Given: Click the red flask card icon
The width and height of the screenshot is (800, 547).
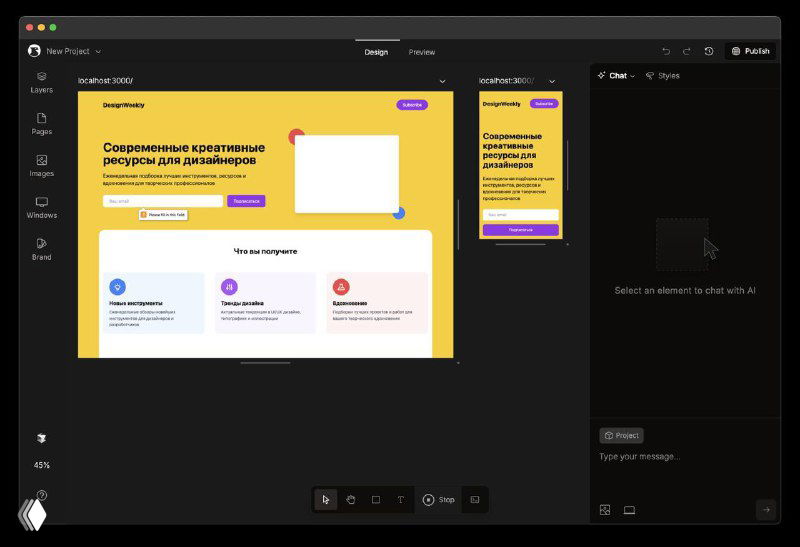Looking at the screenshot, I should (341, 287).
